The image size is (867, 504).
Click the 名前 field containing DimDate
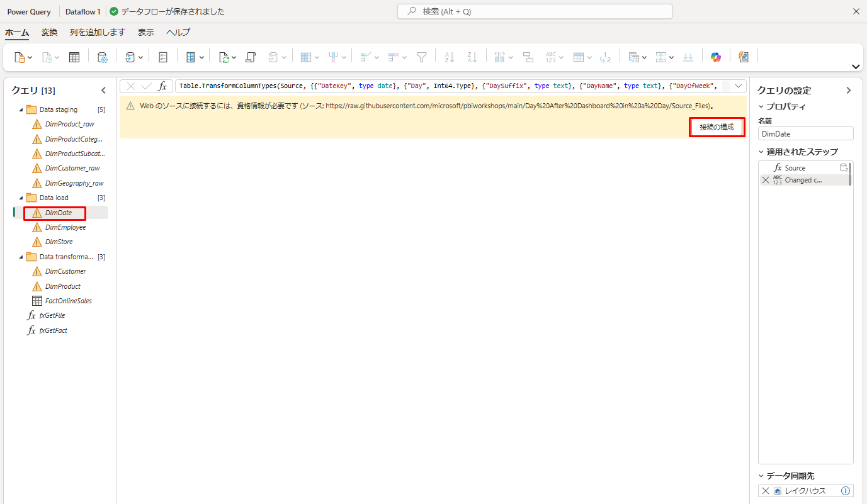805,133
